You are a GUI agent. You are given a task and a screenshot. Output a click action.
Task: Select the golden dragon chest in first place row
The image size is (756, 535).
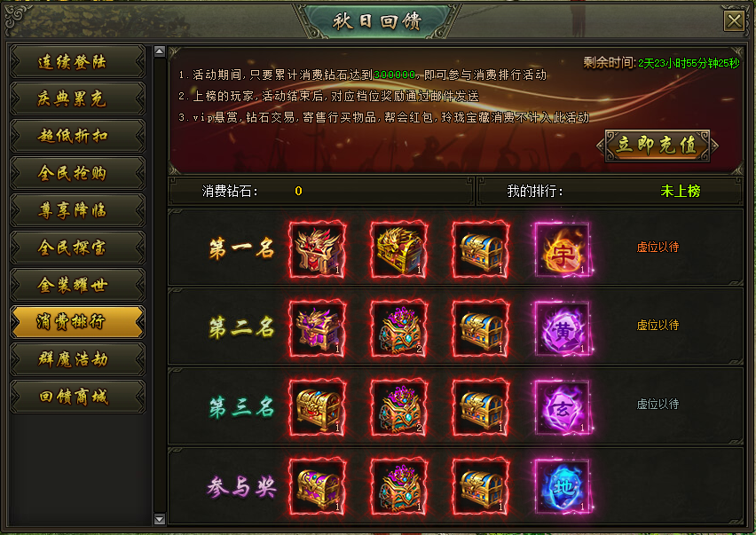[399, 249]
